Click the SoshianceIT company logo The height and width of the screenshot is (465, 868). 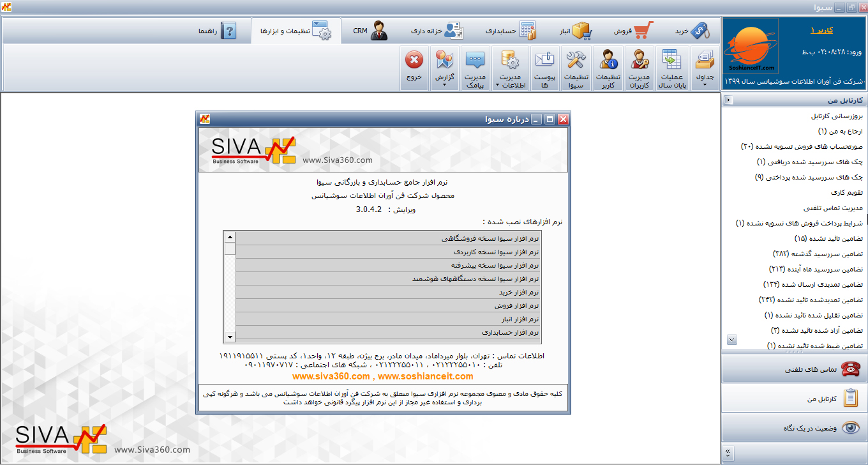(x=751, y=45)
